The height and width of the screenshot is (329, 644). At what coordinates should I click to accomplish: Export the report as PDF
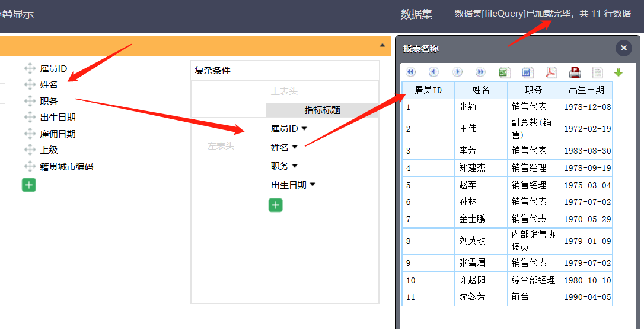[551, 72]
